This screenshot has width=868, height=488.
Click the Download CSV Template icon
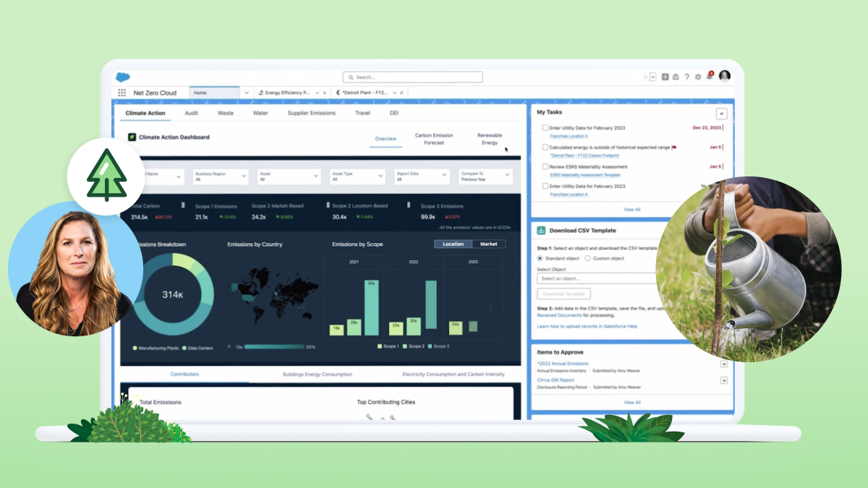541,231
